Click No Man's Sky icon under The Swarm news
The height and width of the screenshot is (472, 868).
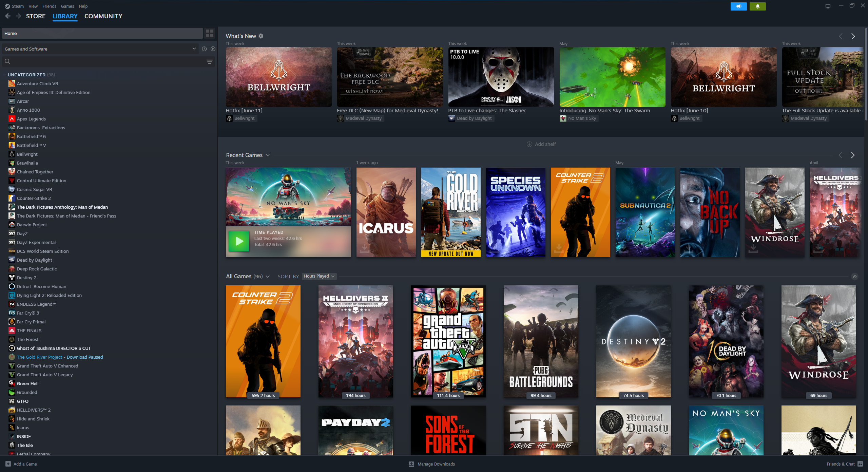pyautogui.click(x=563, y=118)
